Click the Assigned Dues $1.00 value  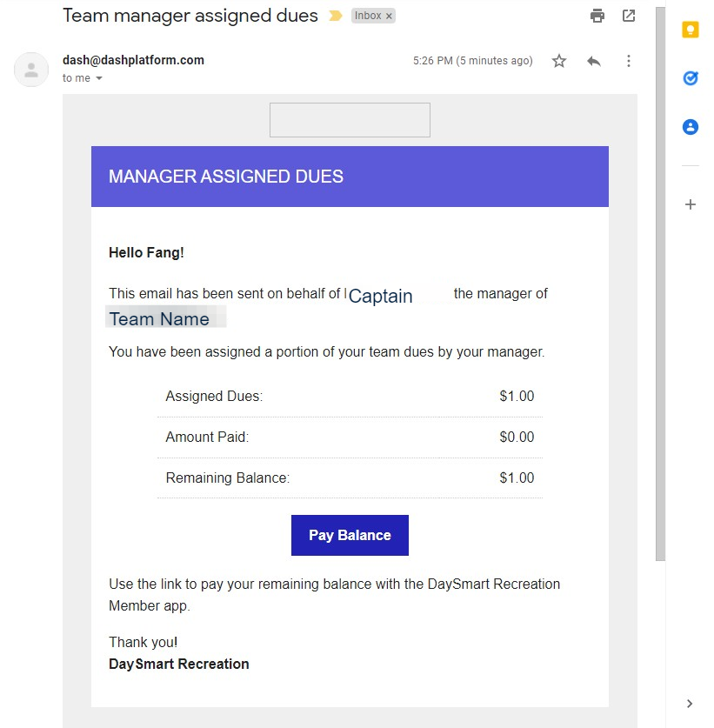(517, 396)
